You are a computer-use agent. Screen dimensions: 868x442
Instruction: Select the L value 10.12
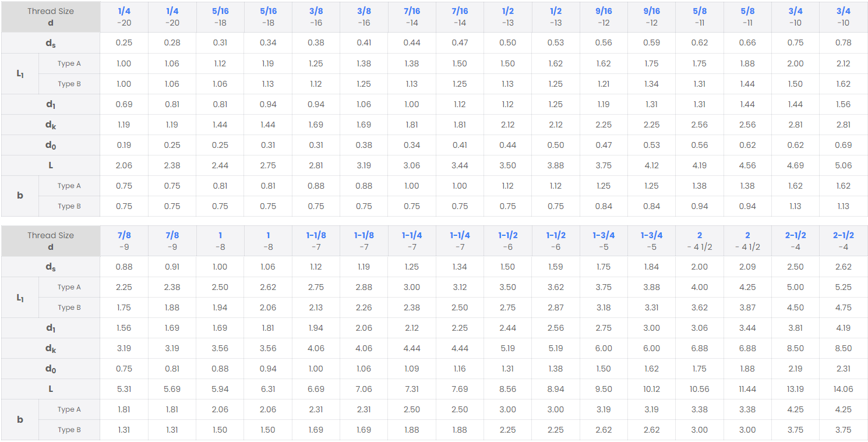coord(651,389)
